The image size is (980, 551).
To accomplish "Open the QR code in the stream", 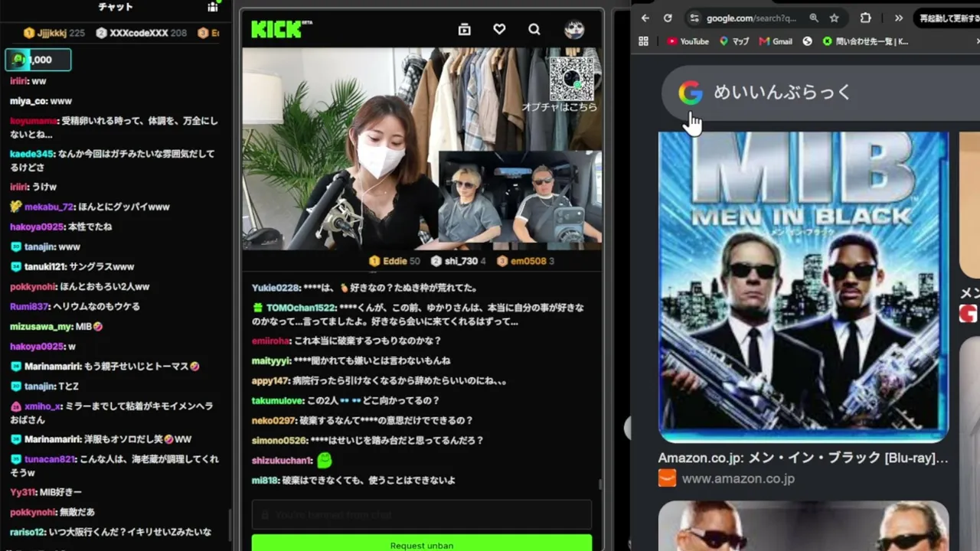I will (571, 78).
